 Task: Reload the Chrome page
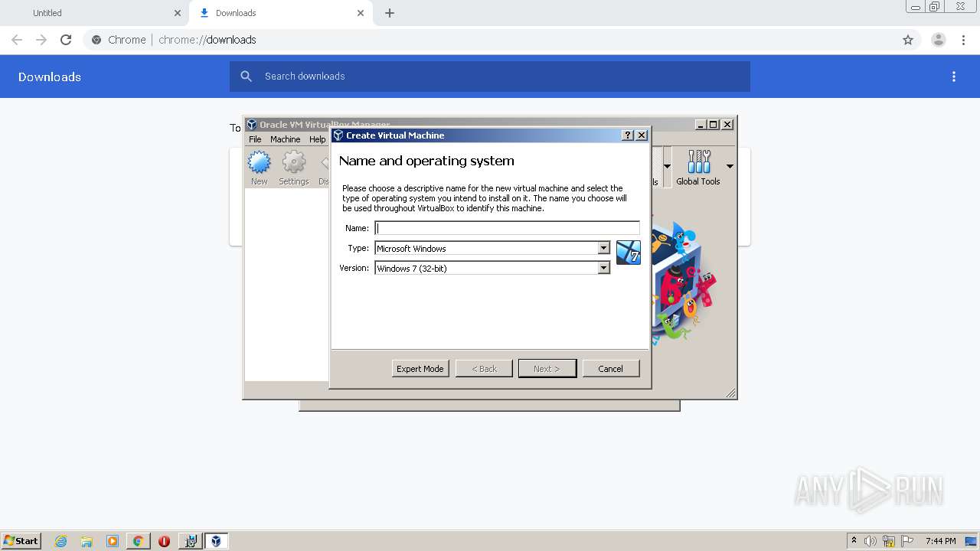tap(66, 40)
